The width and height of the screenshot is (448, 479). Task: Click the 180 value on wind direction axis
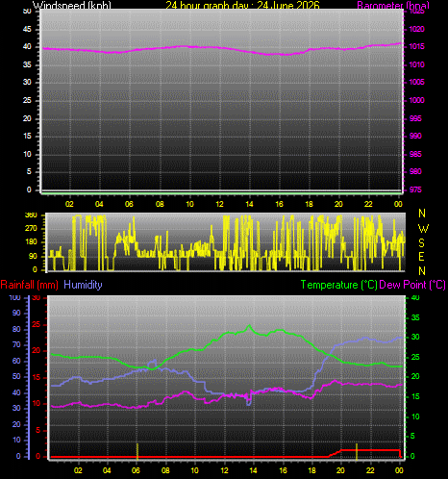31,242
